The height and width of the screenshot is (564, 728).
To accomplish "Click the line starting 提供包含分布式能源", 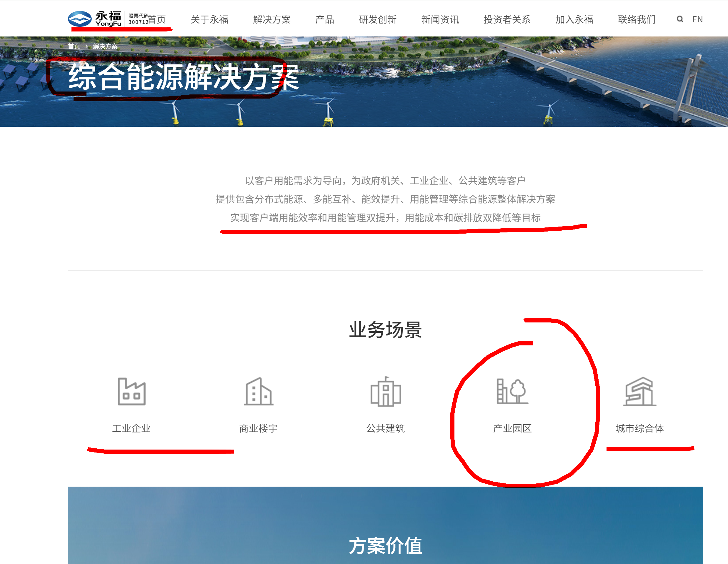I will (385, 199).
